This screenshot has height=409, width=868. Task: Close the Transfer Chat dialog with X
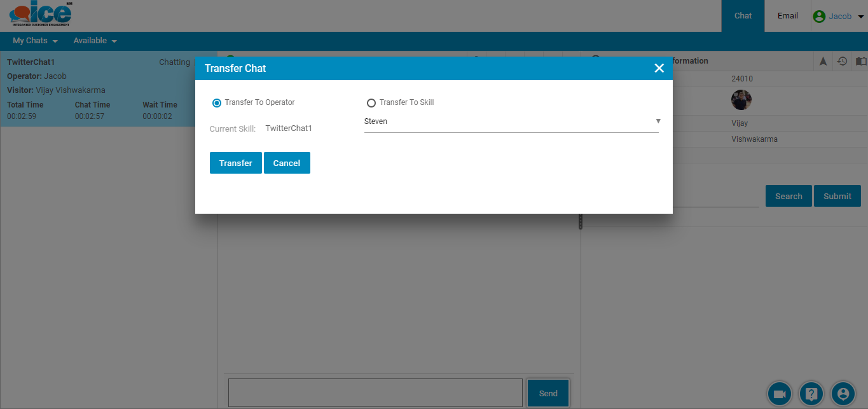coord(659,68)
